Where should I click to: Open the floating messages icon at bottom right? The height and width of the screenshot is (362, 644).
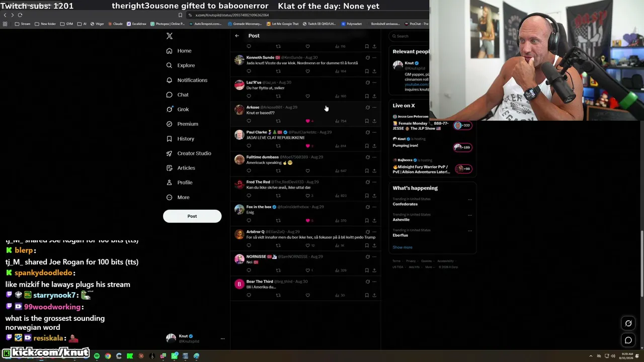point(628,340)
